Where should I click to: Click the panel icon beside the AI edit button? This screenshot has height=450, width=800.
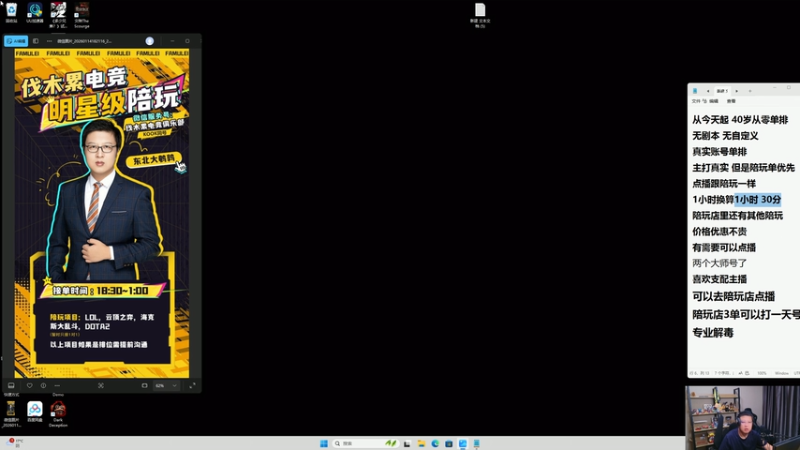[x=36, y=41]
